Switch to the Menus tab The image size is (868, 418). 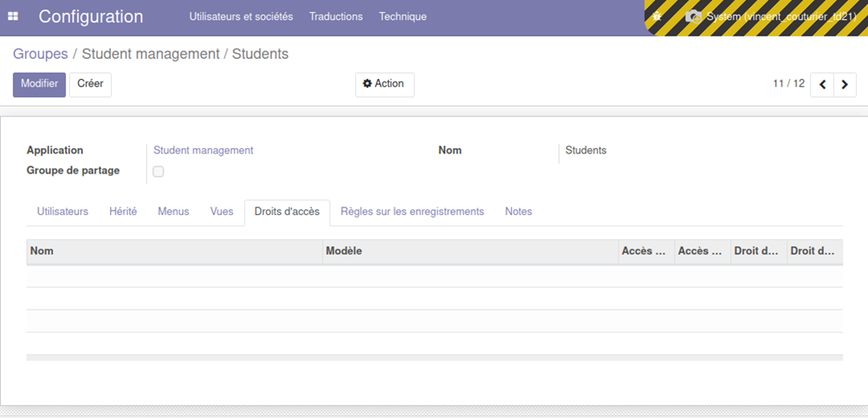[x=173, y=212]
